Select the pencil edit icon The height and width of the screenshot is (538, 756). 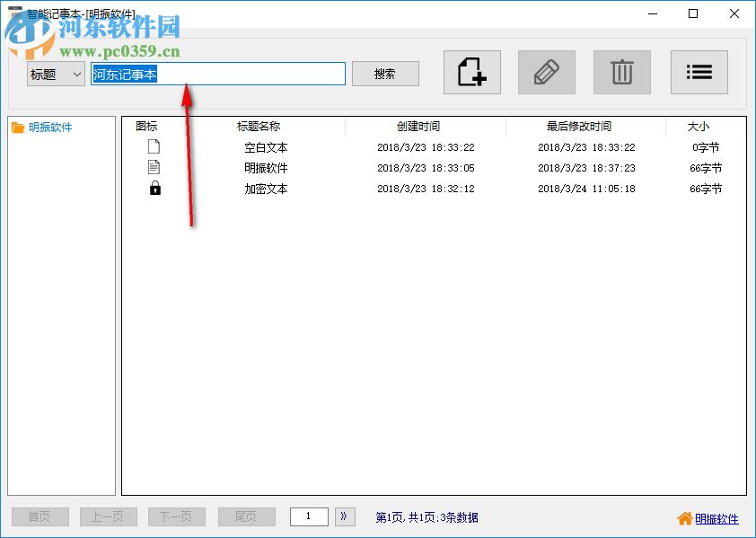point(546,73)
